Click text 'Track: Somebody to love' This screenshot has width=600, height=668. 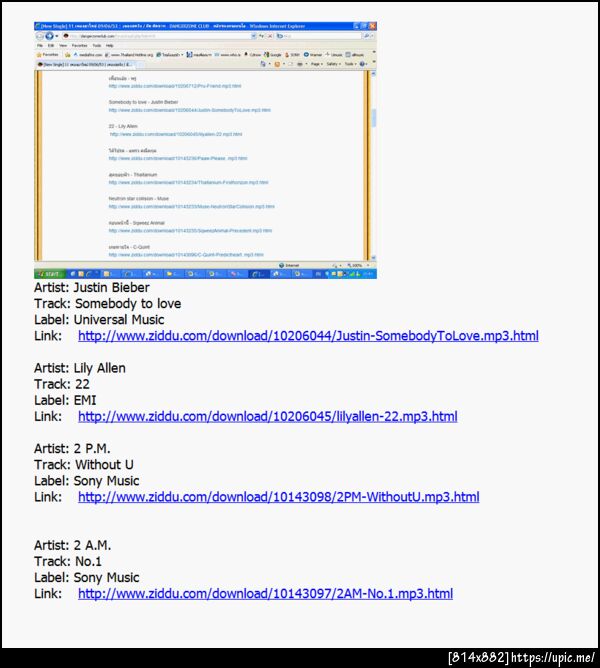(107, 304)
